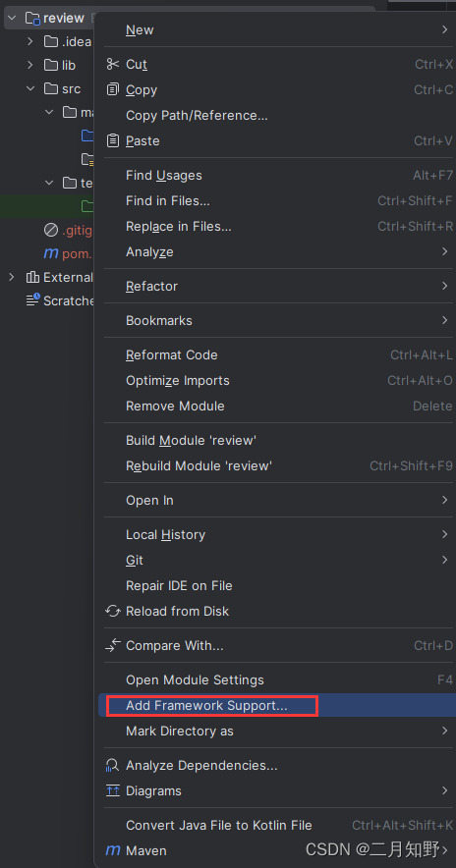Click the Cut scissors icon
456x868 pixels.
click(x=113, y=64)
